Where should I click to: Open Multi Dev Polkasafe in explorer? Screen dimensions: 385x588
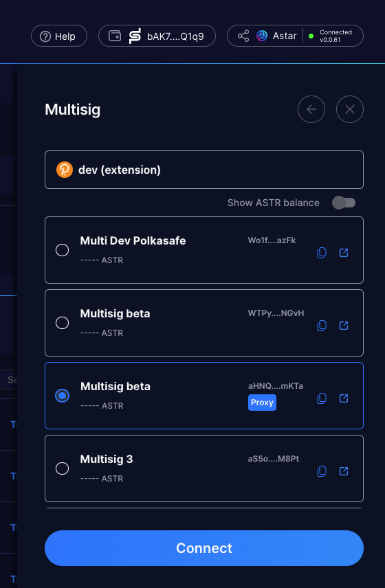344,253
